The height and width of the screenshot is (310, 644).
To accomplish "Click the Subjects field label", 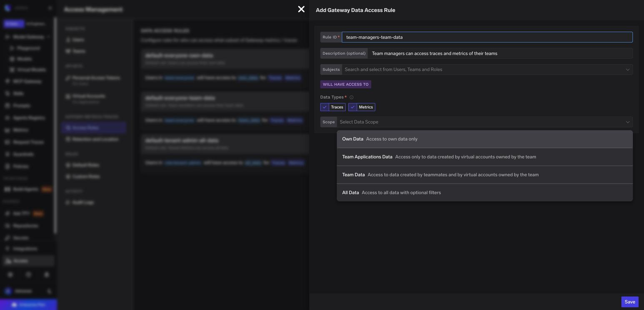I will coord(331,70).
